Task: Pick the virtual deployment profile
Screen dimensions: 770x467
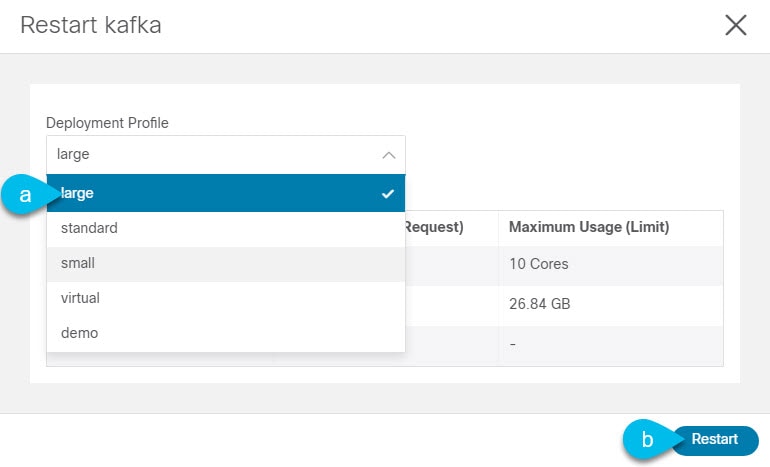Action: (x=226, y=299)
